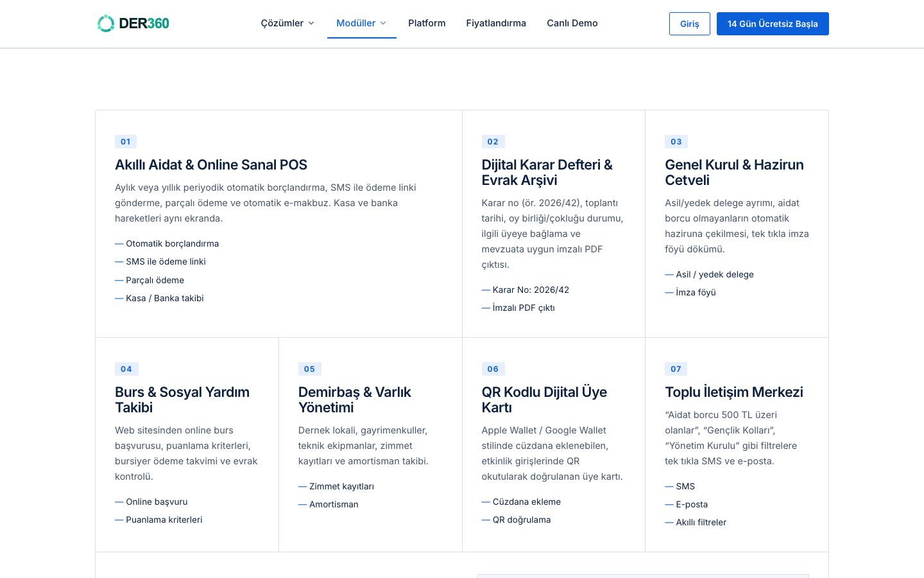Select the QR Kodlu Dijital Üye Kartı title
This screenshot has height=578, width=924.
[x=544, y=400]
